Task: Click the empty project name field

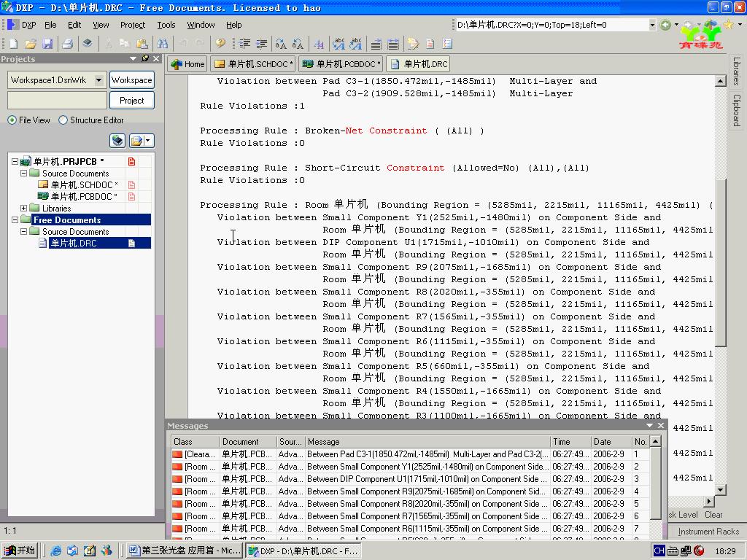Action: coord(57,101)
